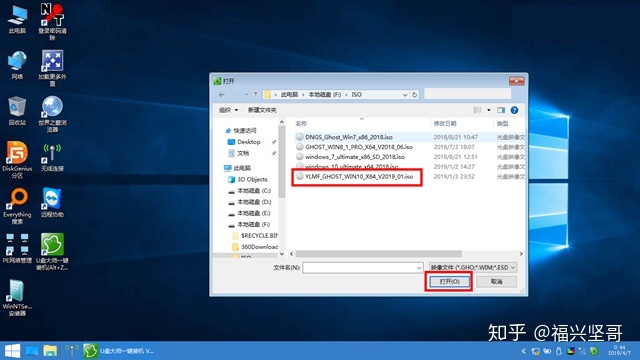Image resolution: width=640 pixels, height=360 pixels.
Task: Click the blue Help question icon
Action: point(514,110)
